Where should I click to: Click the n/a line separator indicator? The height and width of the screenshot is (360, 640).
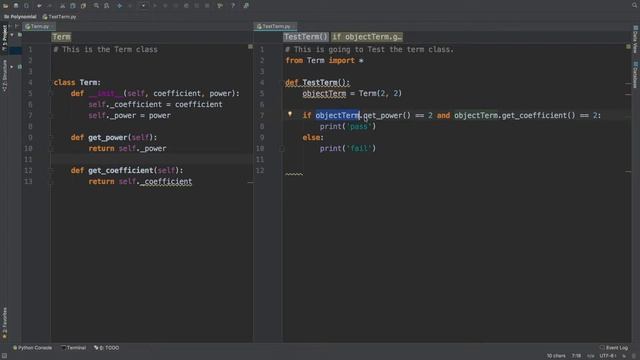(x=590, y=356)
